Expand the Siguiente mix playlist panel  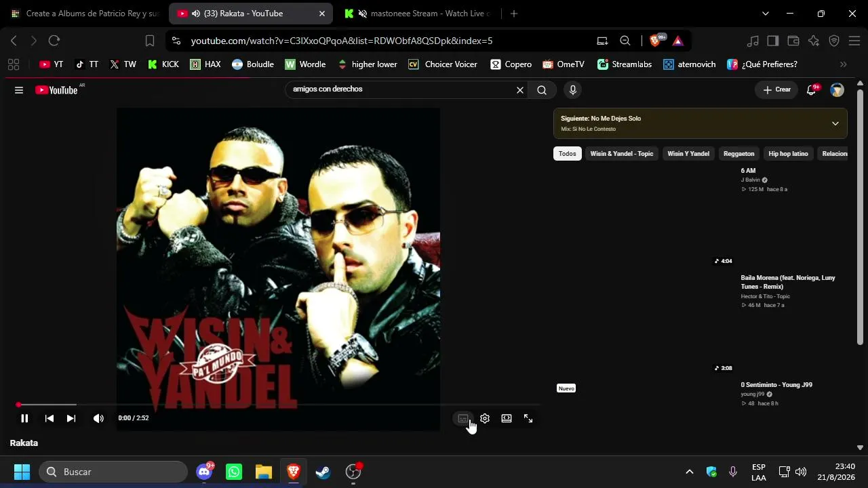pyautogui.click(x=835, y=123)
